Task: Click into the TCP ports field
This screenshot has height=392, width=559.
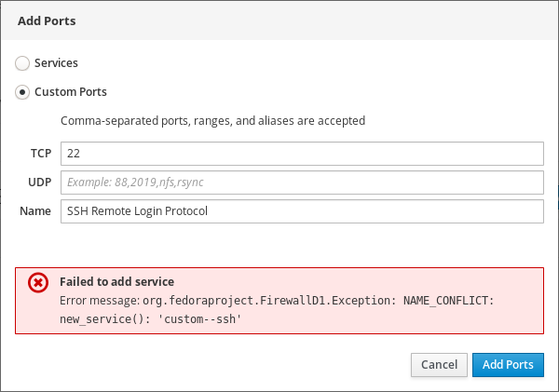Action: click(301, 153)
